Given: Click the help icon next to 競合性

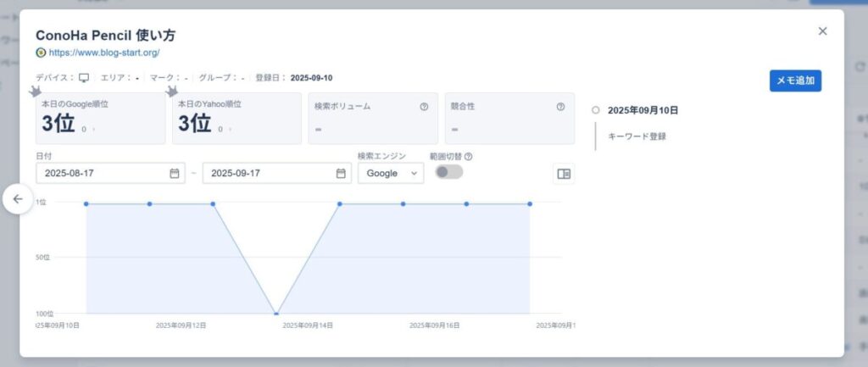Looking at the screenshot, I should click(560, 107).
